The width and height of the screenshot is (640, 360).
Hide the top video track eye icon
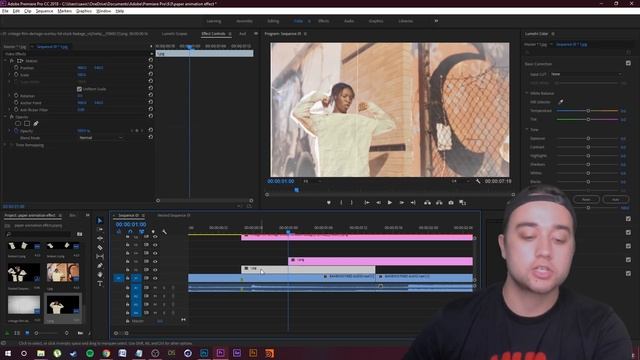tap(155, 237)
